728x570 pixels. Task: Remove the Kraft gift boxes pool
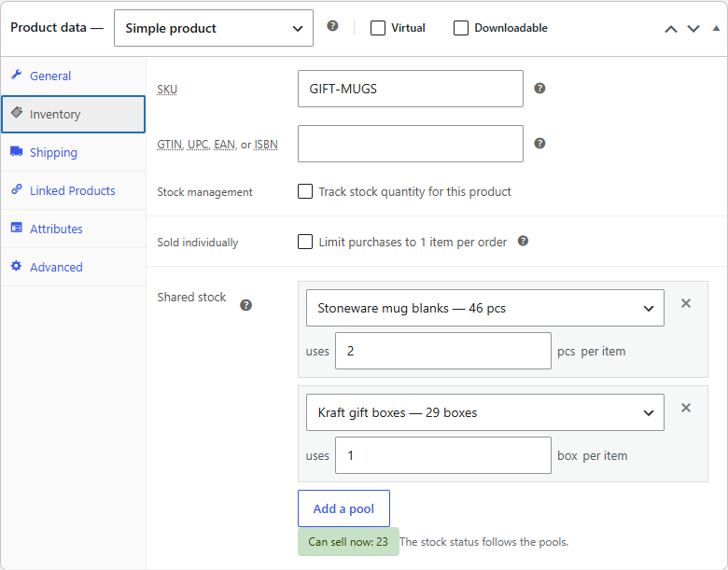686,408
